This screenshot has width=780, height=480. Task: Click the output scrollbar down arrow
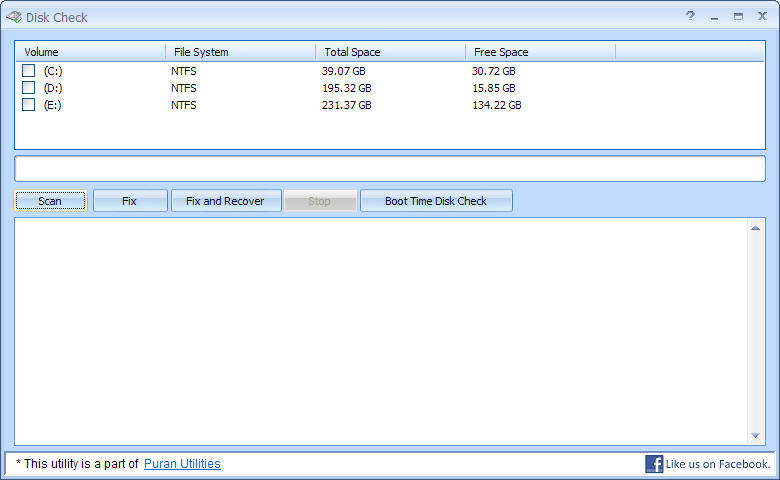click(x=755, y=436)
